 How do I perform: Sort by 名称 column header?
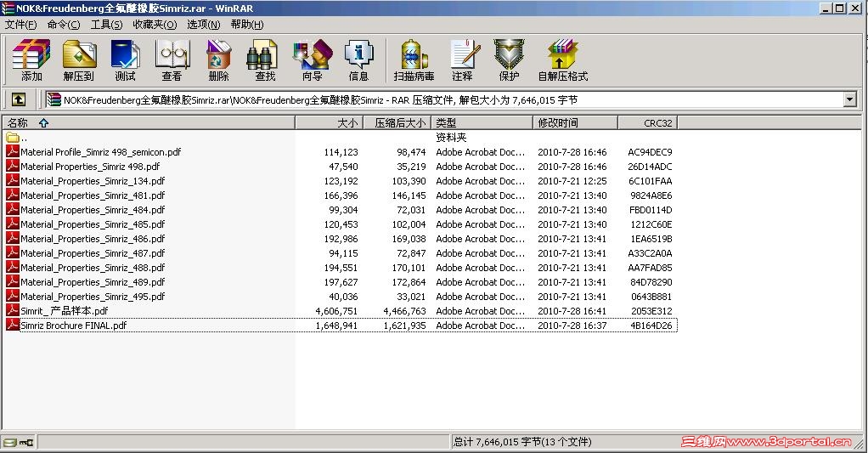[x=149, y=123]
